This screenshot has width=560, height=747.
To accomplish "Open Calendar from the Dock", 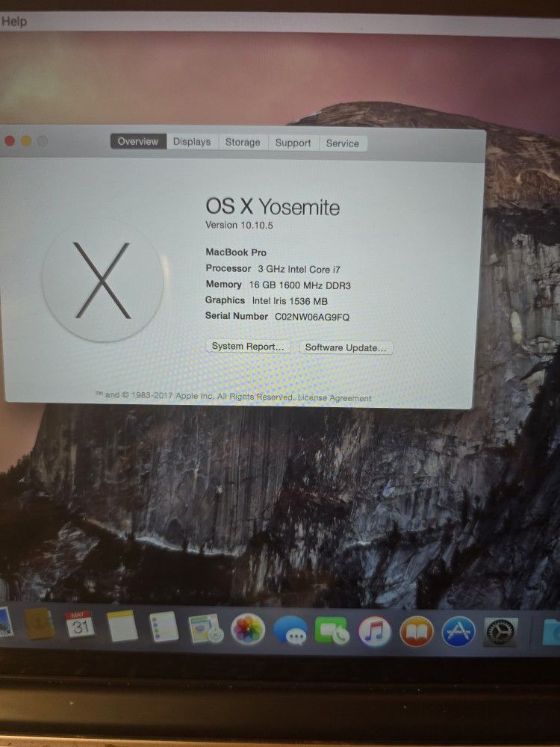I will pyautogui.click(x=80, y=625).
